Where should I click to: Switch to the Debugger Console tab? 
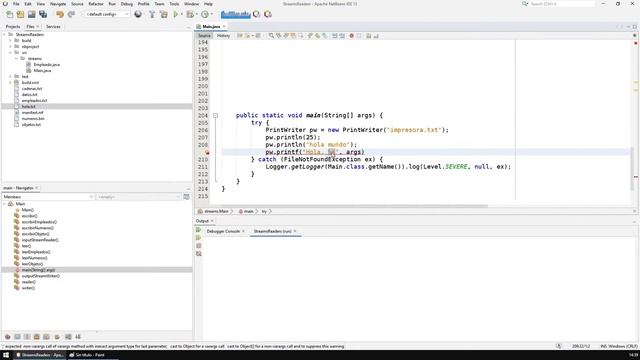tap(223, 231)
